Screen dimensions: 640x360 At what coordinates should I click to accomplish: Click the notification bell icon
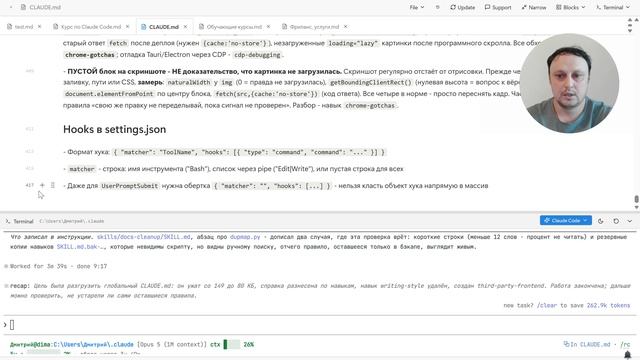click(x=627, y=354)
